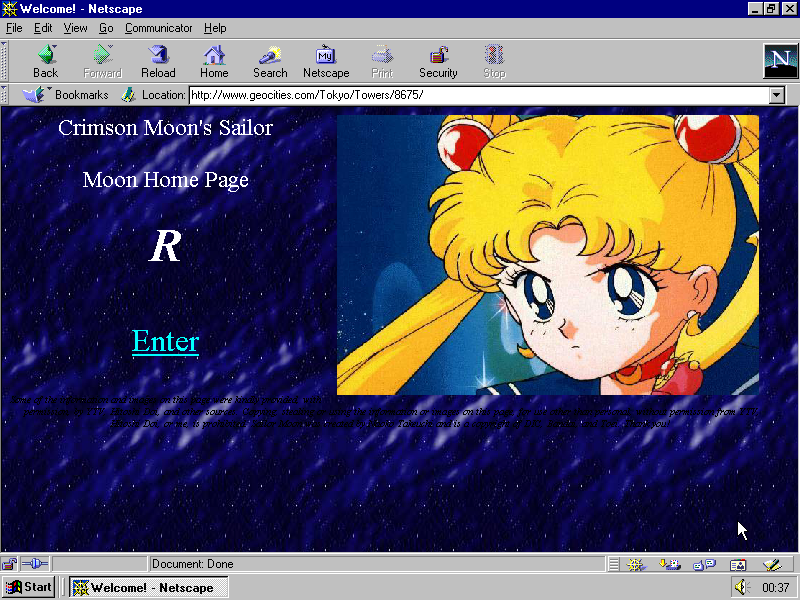Open the Address Book icon
This screenshot has height=600, width=800.
(738, 564)
